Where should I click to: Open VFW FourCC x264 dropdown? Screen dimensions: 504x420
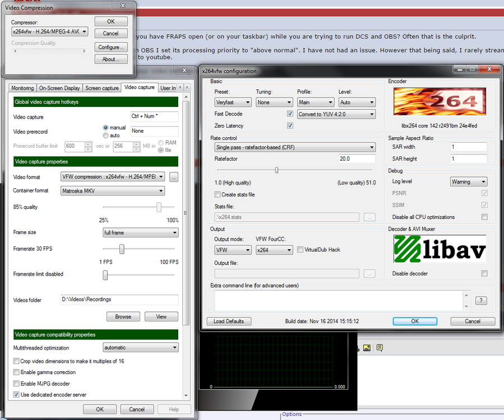coord(274,250)
